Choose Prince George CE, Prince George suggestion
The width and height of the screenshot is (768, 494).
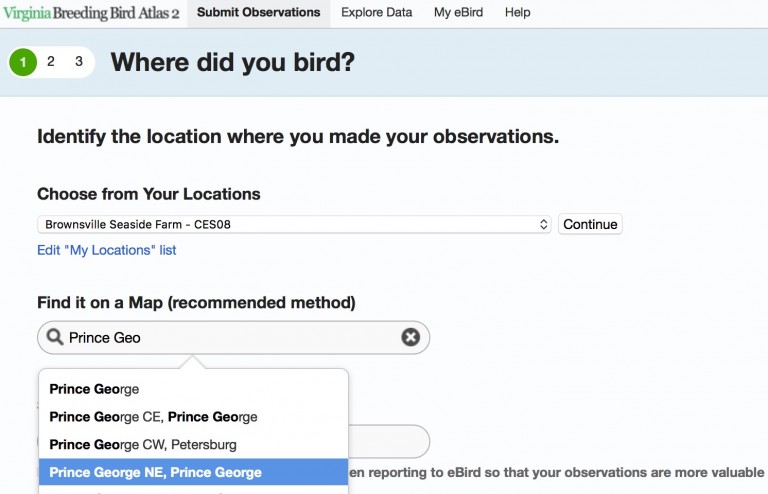click(x=153, y=416)
